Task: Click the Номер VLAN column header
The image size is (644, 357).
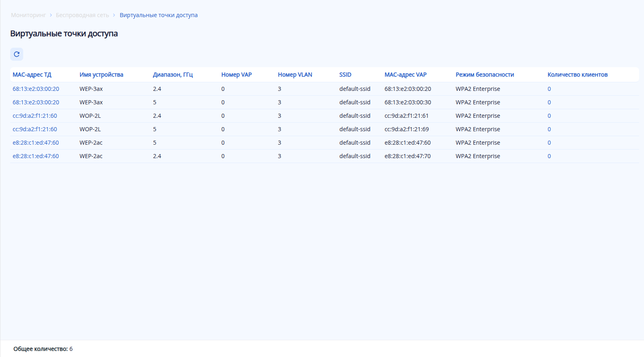Action: [x=295, y=75]
